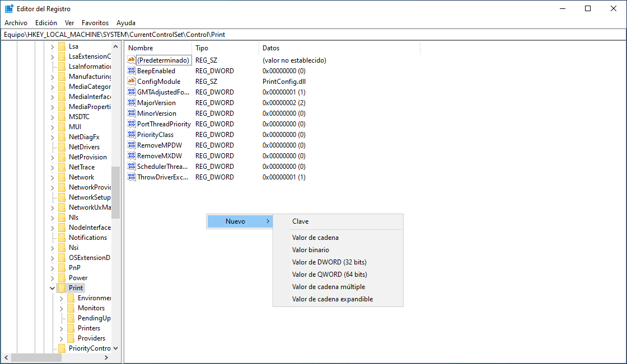
Task: Click the address bar showing the registry path
Action: click(224, 34)
